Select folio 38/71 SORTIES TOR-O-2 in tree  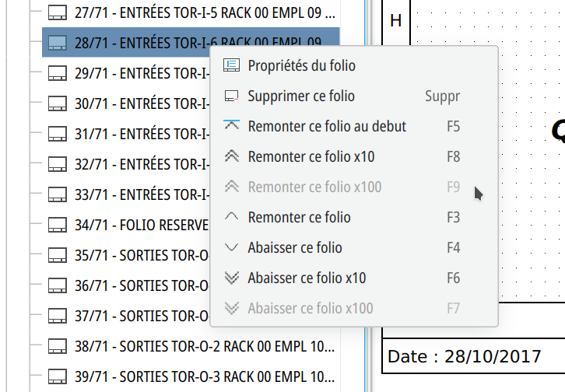pyautogui.click(x=191, y=346)
